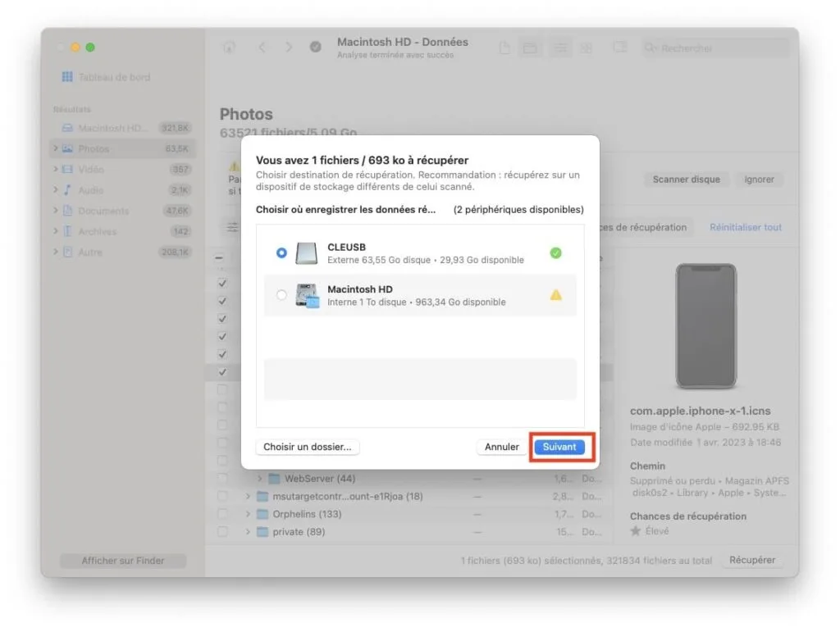Click the back navigation arrow
Viewport: 840px width, 632px height.
262,47
